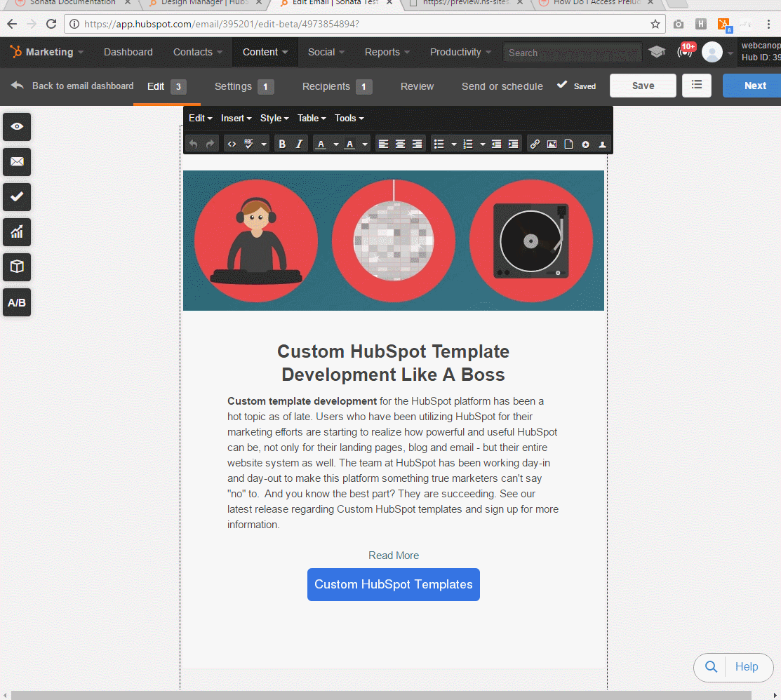Image resolution: width=781 pixels, height=700 pixels.
Task: Open the source code view icon
Action: [232, 144]
